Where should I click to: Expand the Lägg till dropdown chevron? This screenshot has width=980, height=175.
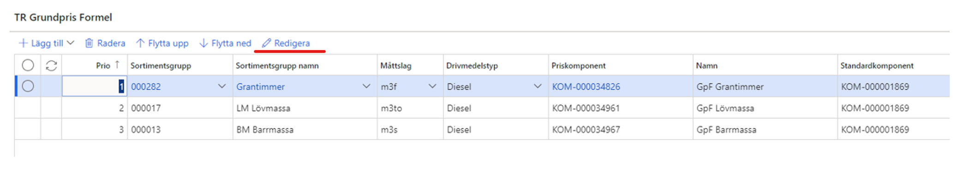tap(71, 43)
